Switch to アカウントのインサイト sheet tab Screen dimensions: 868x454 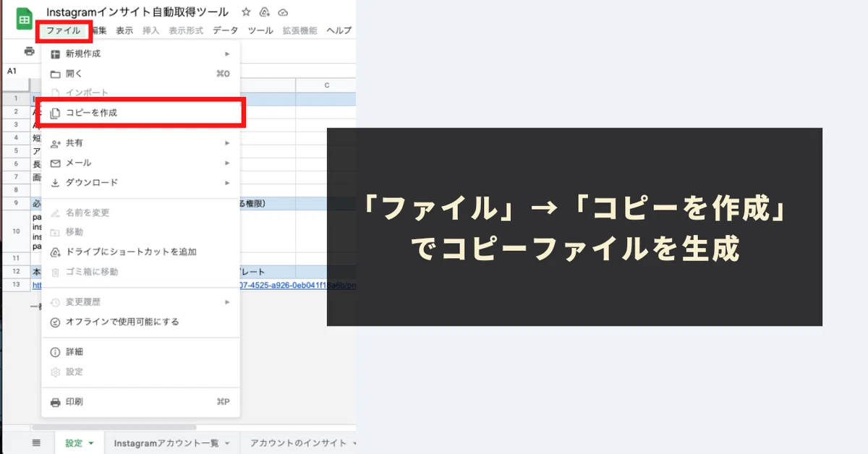coord(298,443)
